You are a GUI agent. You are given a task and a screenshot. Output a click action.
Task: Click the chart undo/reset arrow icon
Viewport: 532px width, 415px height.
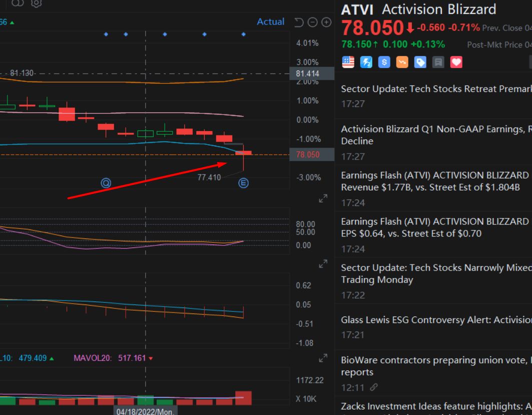point(299,22)
